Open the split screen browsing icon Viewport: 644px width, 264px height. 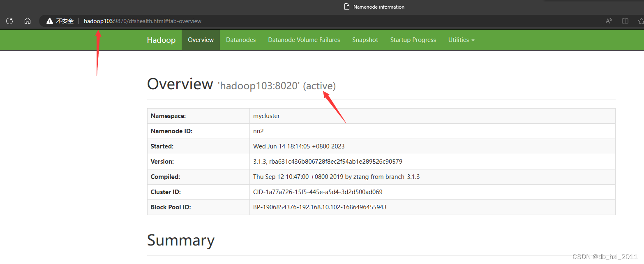pyautogui.click(x=625, y=21)
